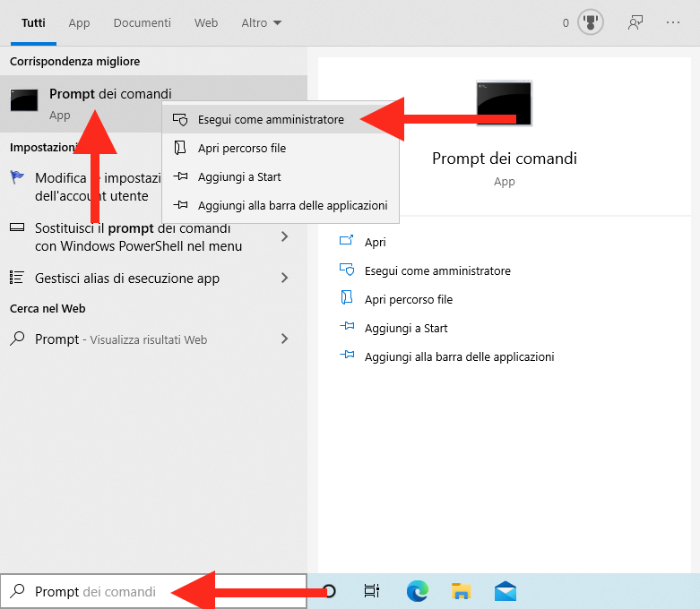700x609 pixels.
Task: Choose Aggiungi a Start in context menu
Action: pyautogui.click(x=281, y=176)
